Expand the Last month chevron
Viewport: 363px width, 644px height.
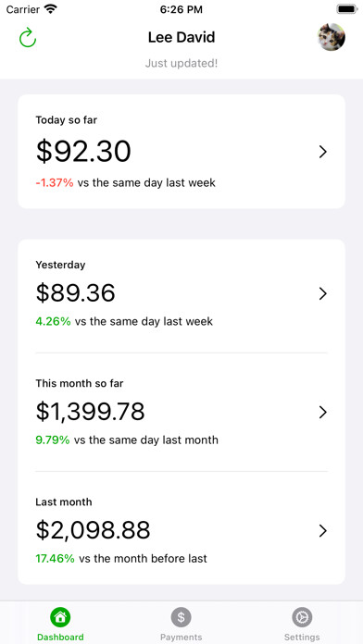(x=323, y=531)
